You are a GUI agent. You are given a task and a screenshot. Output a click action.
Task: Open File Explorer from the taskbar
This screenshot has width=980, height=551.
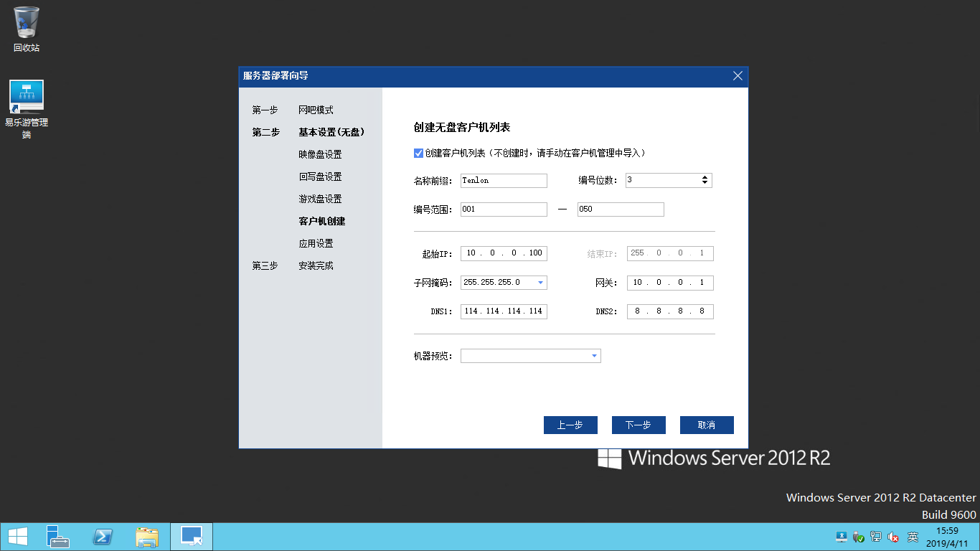tap(147, 537)
